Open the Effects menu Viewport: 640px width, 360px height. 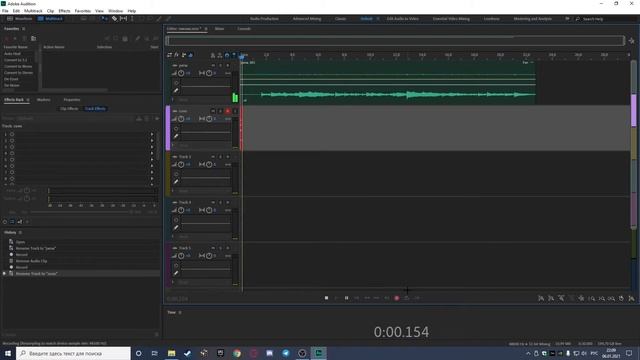click(x=64, y=11)
